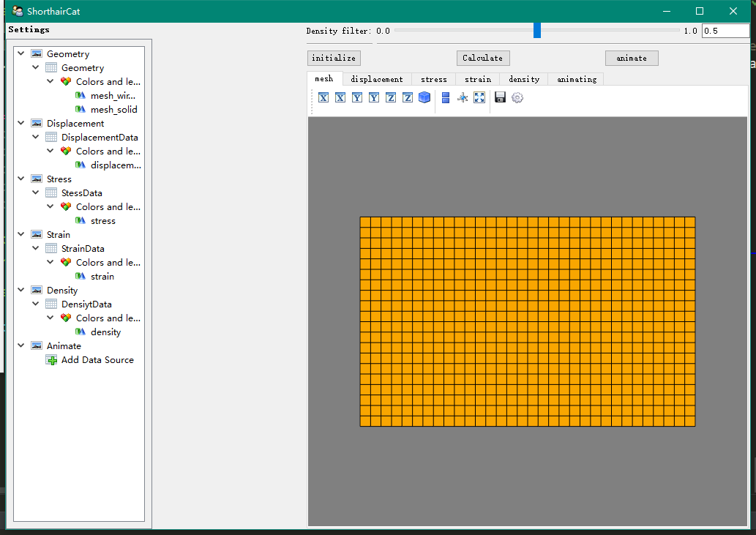Image resolution: width=756 pixels, height=535 pixels.
Task: Select the mesh_wir... tree item
Action: click(x=113, y=95)
